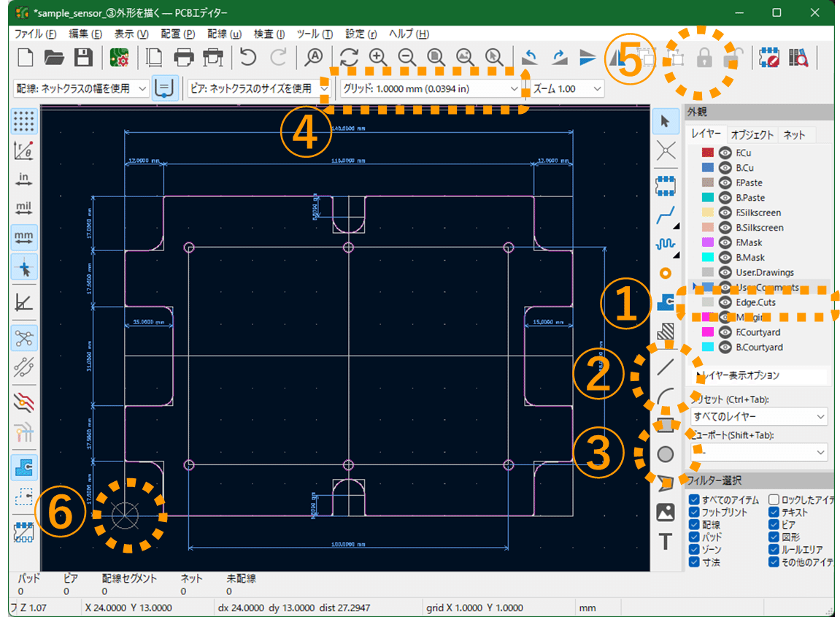Hide the F.Courtyard layer eye icon

(x=725, y=332)
